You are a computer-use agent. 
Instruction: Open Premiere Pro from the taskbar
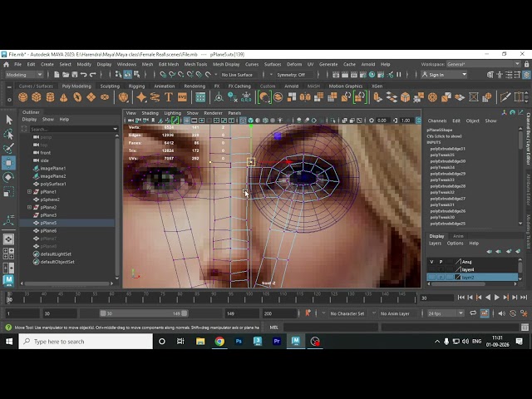(x=277, y=342)
